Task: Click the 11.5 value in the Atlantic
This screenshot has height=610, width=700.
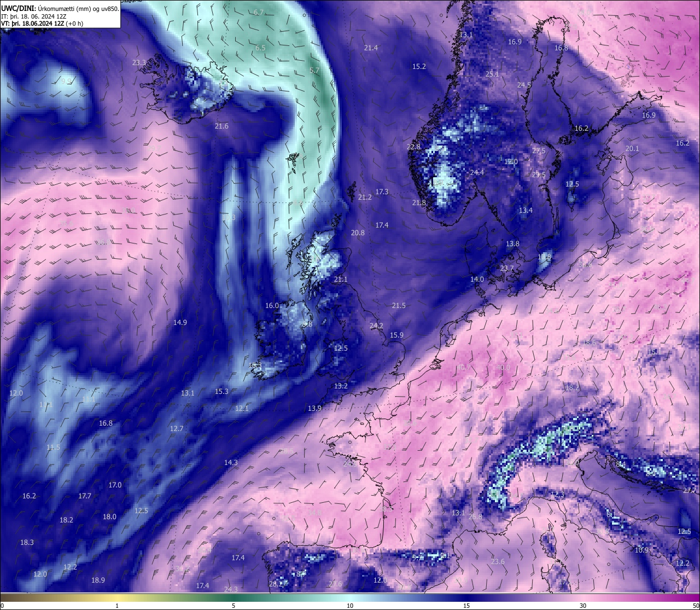Action: pos(53,448)
